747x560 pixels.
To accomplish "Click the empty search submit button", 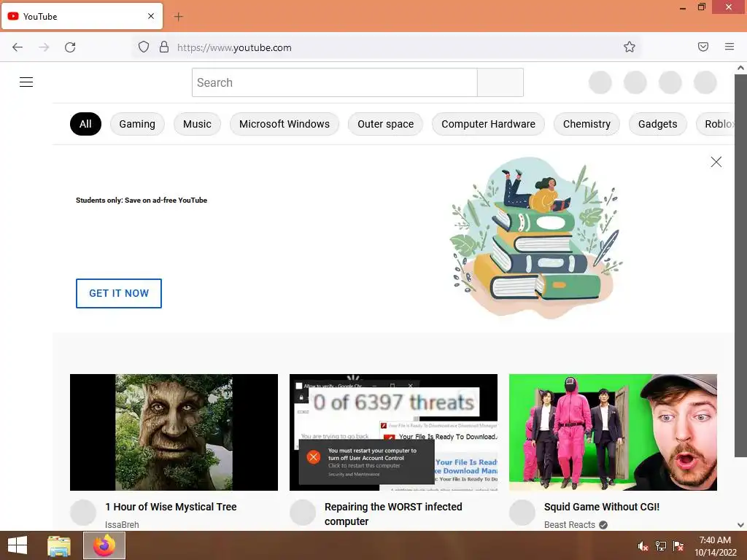I will pos(500,82).
